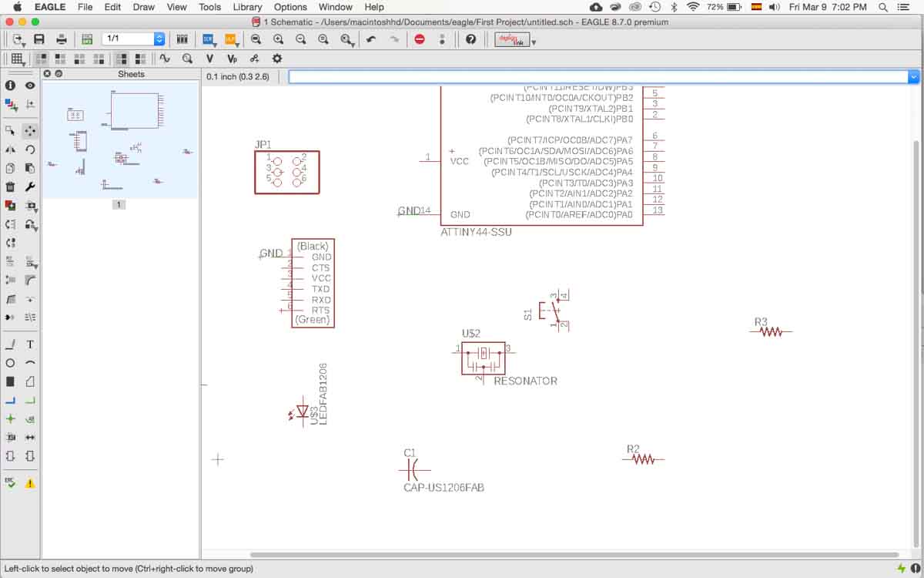924x578 pixels.
Task: Select the Delete trash can tool
Action: click(x=10, y=187)
